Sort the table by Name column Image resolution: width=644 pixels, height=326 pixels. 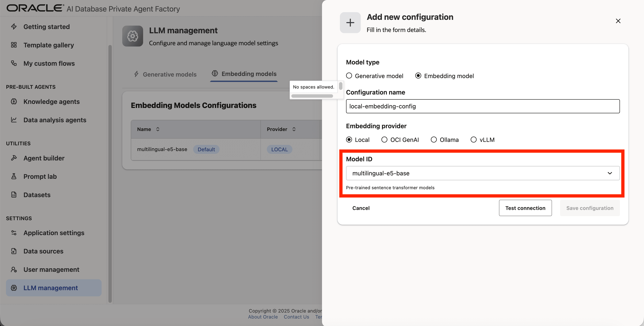[x=158, y=129]
